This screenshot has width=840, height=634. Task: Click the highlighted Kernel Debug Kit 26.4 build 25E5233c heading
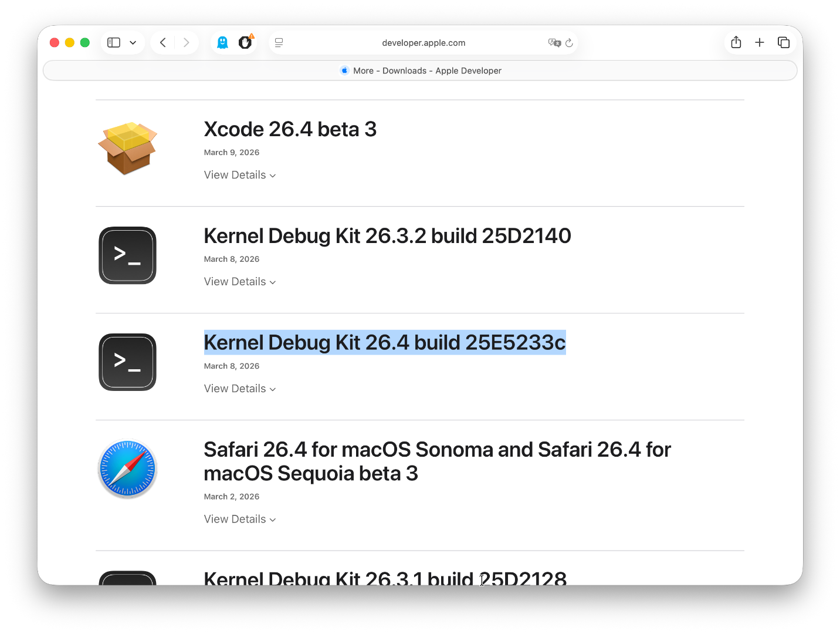click(385, 343)
